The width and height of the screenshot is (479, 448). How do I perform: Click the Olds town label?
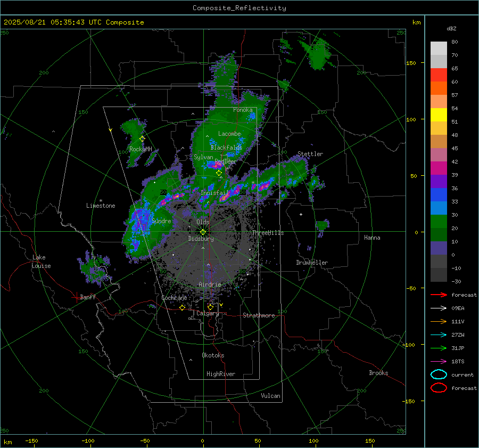click(203, 222)
